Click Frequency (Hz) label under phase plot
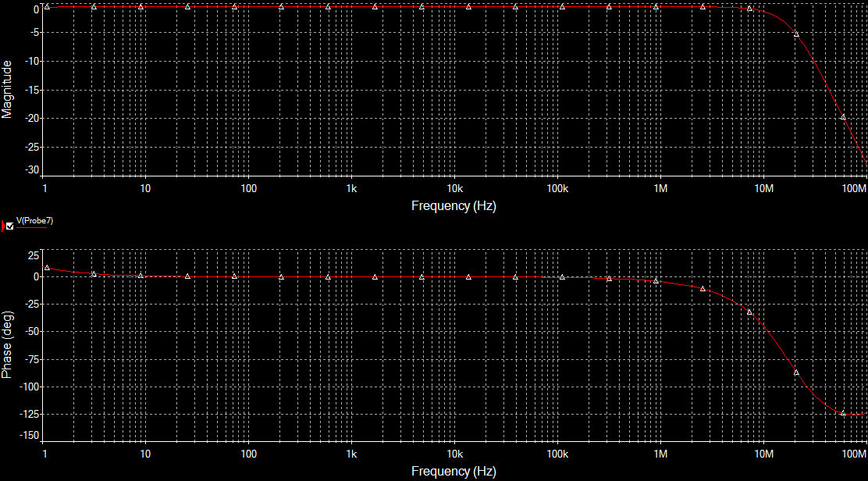 454,472
